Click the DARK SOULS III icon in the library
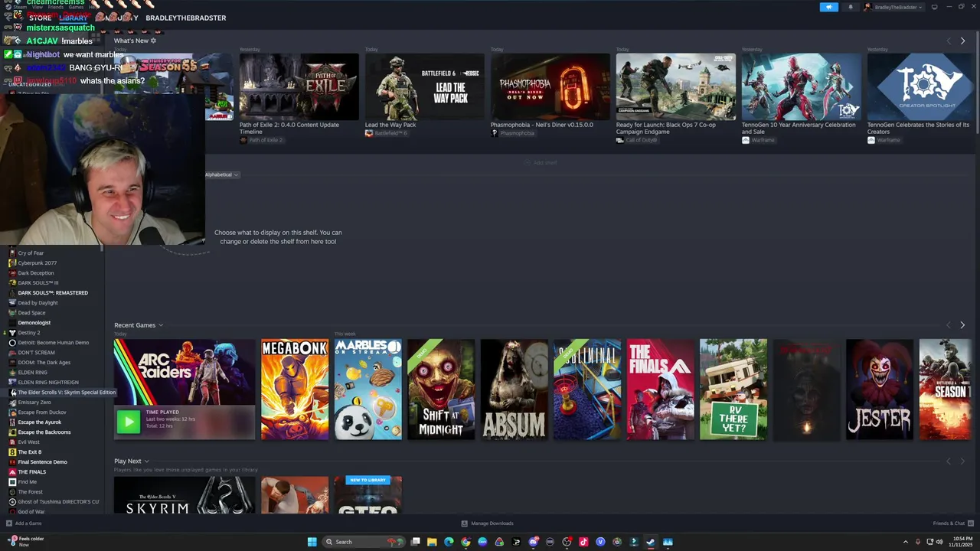 (12, 283)
